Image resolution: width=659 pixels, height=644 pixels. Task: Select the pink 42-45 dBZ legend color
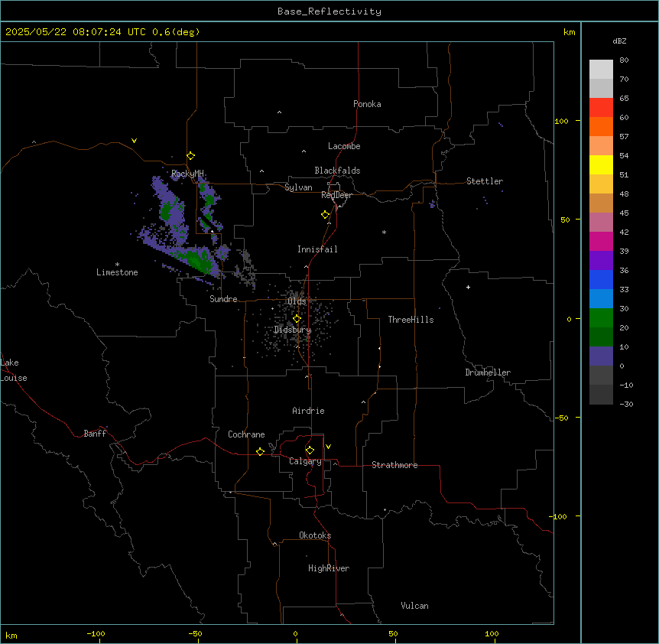click(601, 222)
